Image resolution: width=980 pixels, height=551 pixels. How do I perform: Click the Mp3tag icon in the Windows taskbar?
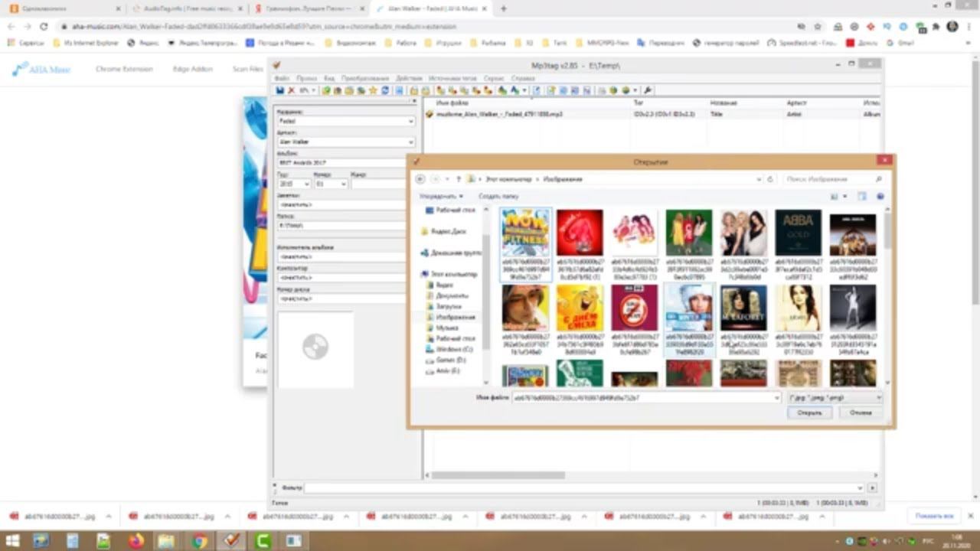pos(230,541)
